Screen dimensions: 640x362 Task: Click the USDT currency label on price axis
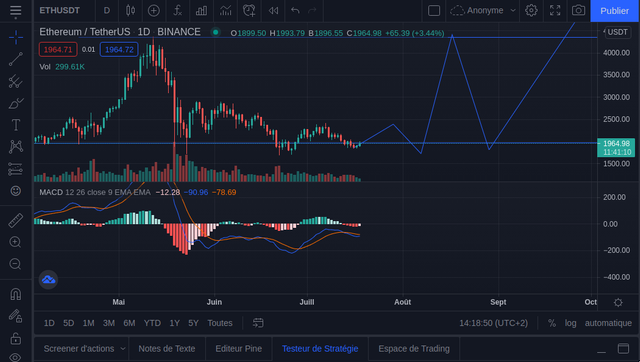(618, 32)
